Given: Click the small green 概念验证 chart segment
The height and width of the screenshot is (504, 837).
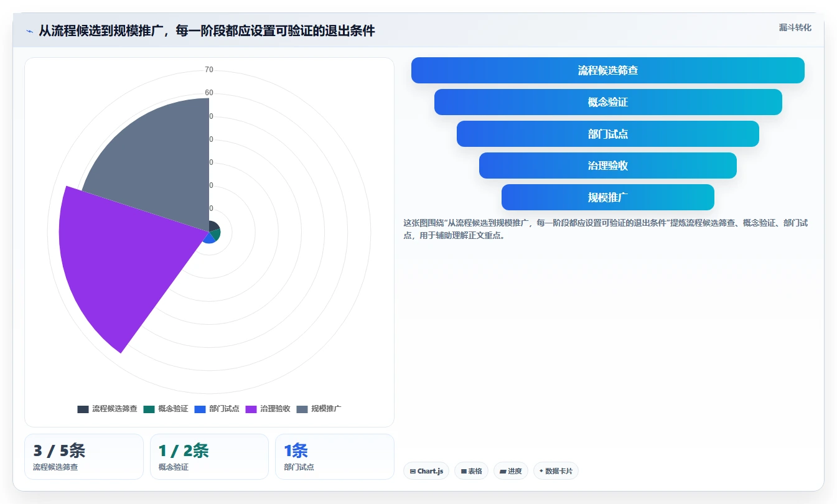Looking at the screenshot, I should click(215, 235).
